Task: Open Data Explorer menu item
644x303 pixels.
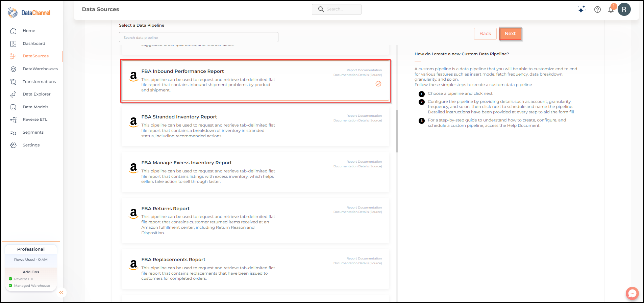Action: tap(36, 94)
